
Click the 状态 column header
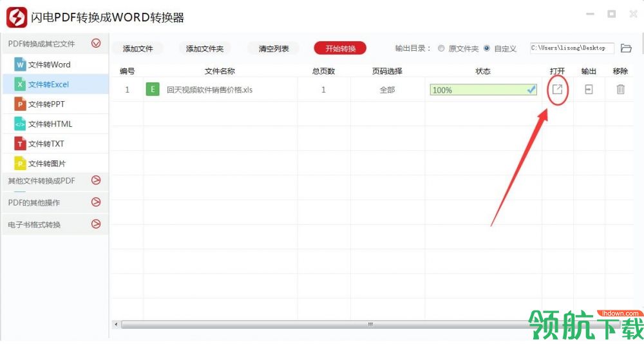point(482,71)
